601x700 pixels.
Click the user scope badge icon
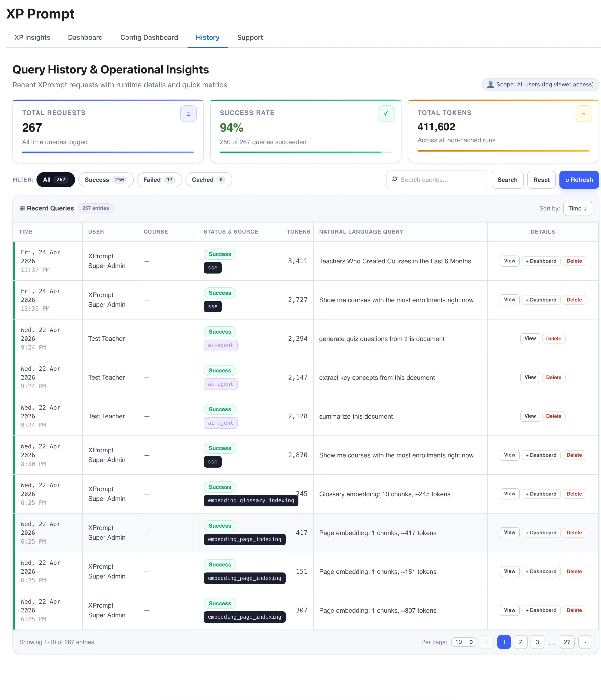[491, 85]
